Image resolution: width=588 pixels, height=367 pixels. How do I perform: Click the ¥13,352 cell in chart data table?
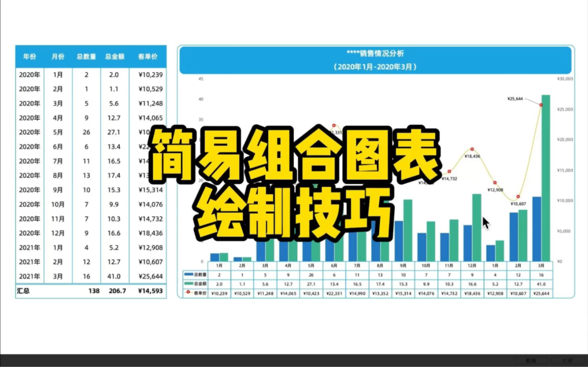coord(380,294)
